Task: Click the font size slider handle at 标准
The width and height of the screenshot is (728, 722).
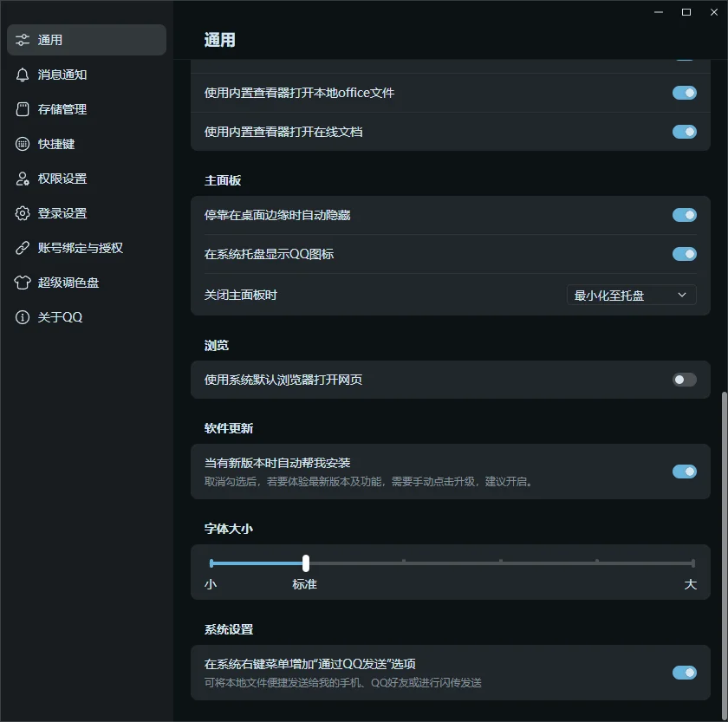Action: pos(305,563)
